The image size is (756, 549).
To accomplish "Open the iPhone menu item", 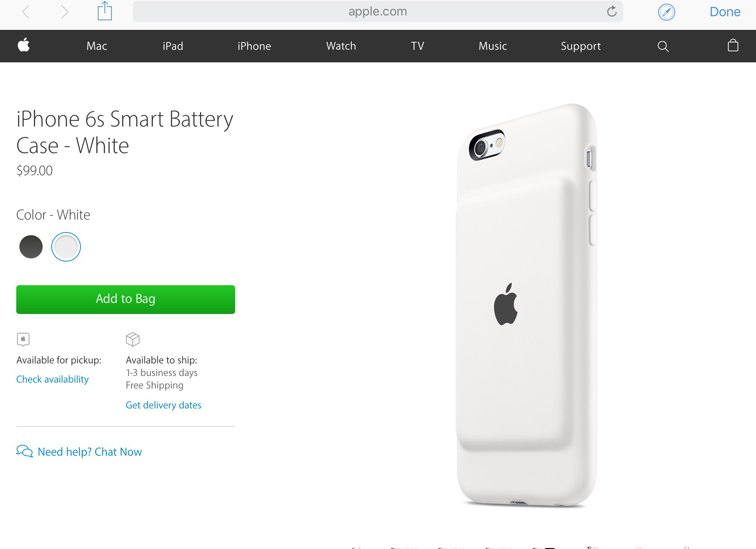I will click(254, 46).
